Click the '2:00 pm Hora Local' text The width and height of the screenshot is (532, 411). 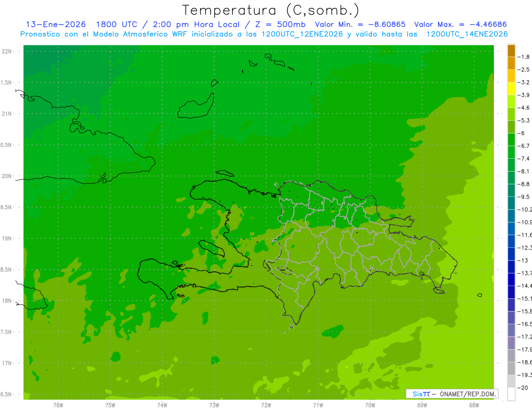coord(196,24)
